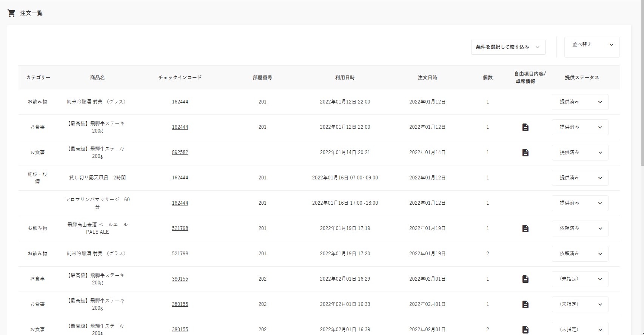Open check-in code 380155 for the 16:33 order
Screen dimensions: 644x335
coord(180,304)
